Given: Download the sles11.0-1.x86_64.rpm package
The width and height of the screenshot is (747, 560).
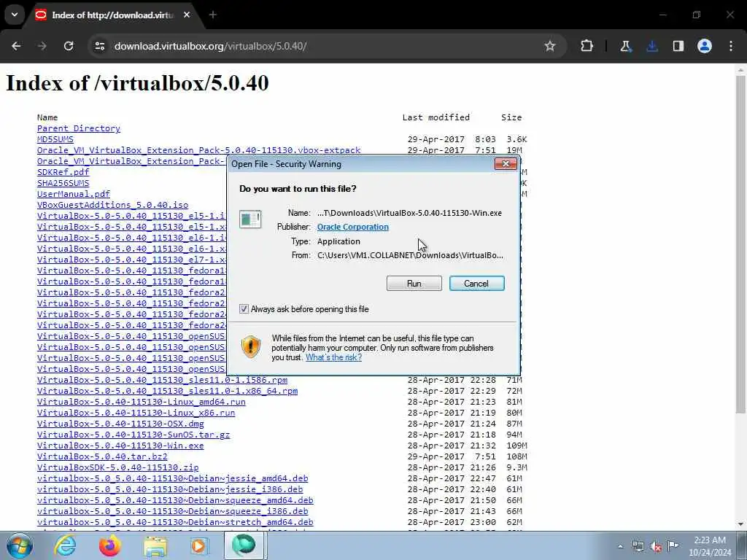Looking at the screenshot, I should click(x=167, y=391).
